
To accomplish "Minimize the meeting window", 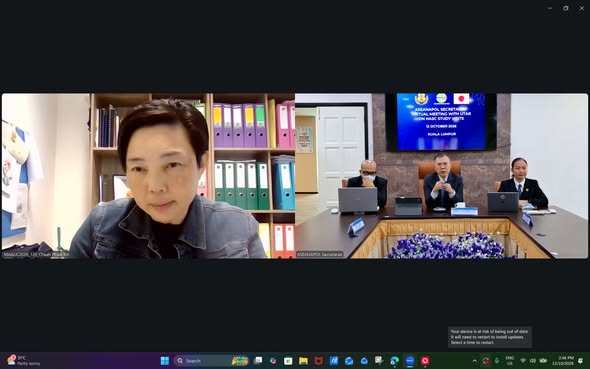I will coord(550,8).
